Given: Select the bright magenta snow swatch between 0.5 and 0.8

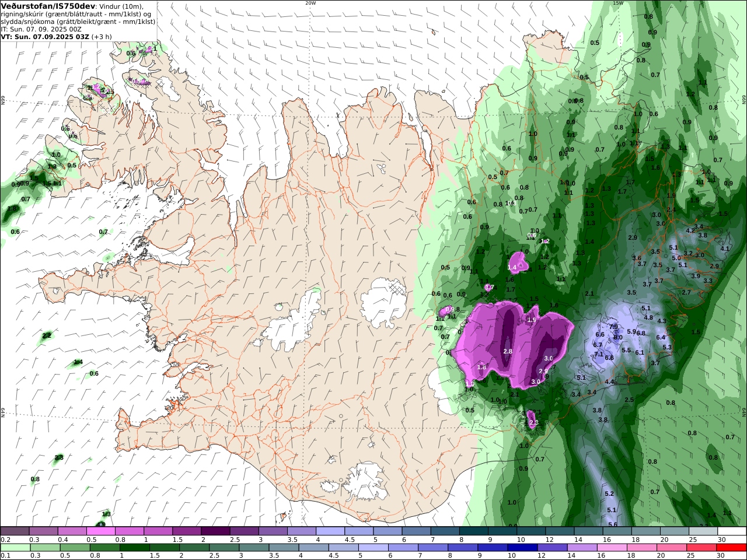Looking at the screenshot, I should 101,531.
